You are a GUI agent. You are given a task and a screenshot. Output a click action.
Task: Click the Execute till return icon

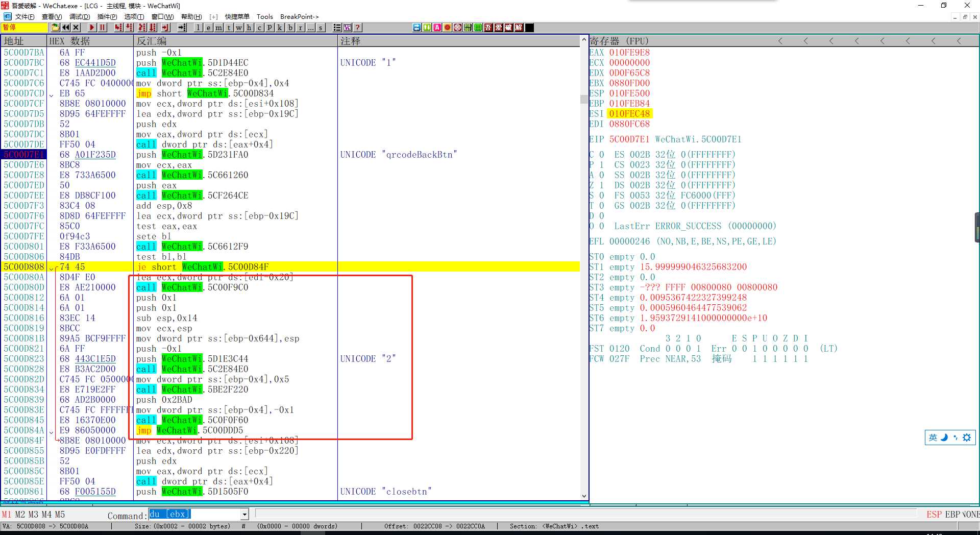(165, 28)
